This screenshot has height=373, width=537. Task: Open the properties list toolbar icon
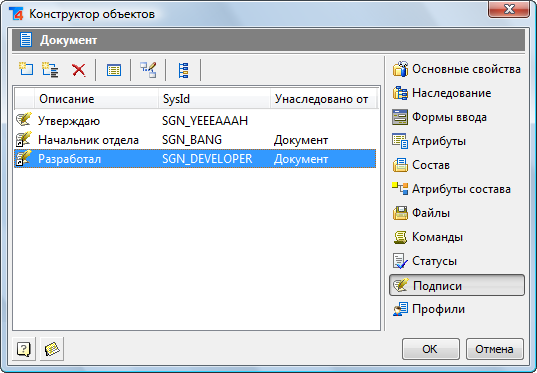pyautogui.click(x=114, y=70)
